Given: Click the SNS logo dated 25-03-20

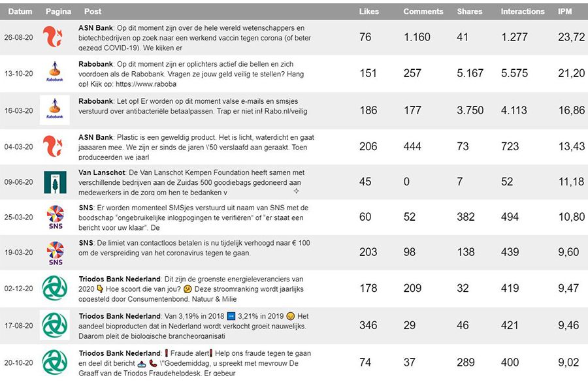Looking at the screenshot, I should tap(55, 217).
